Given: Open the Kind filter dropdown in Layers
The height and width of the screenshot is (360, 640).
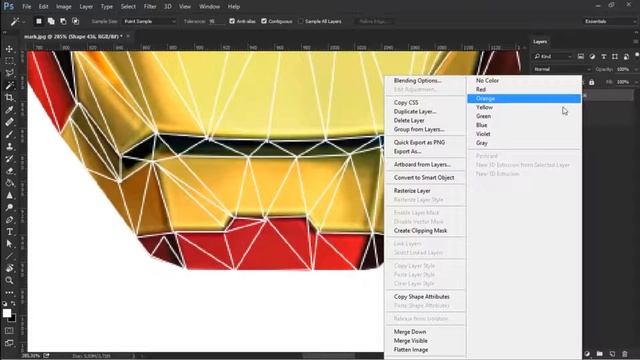Looking at the screenshot, I should [x=553, y=56].
